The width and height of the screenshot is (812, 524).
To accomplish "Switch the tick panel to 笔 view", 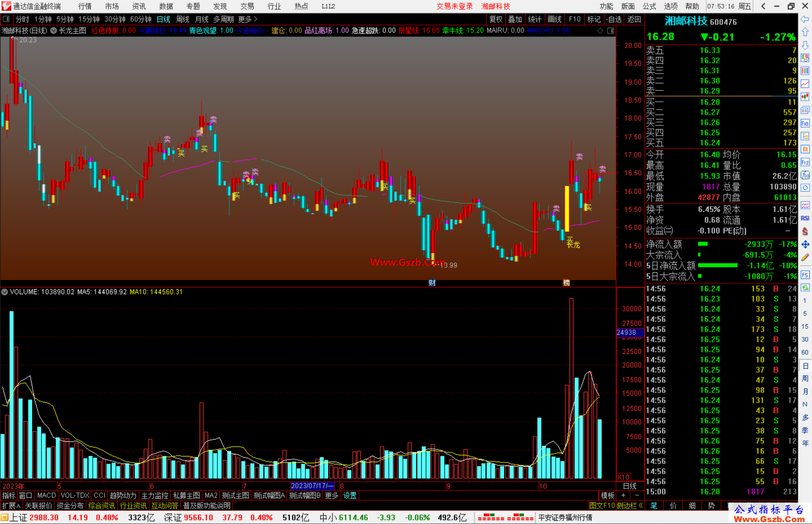I will (x=654, y=506).
